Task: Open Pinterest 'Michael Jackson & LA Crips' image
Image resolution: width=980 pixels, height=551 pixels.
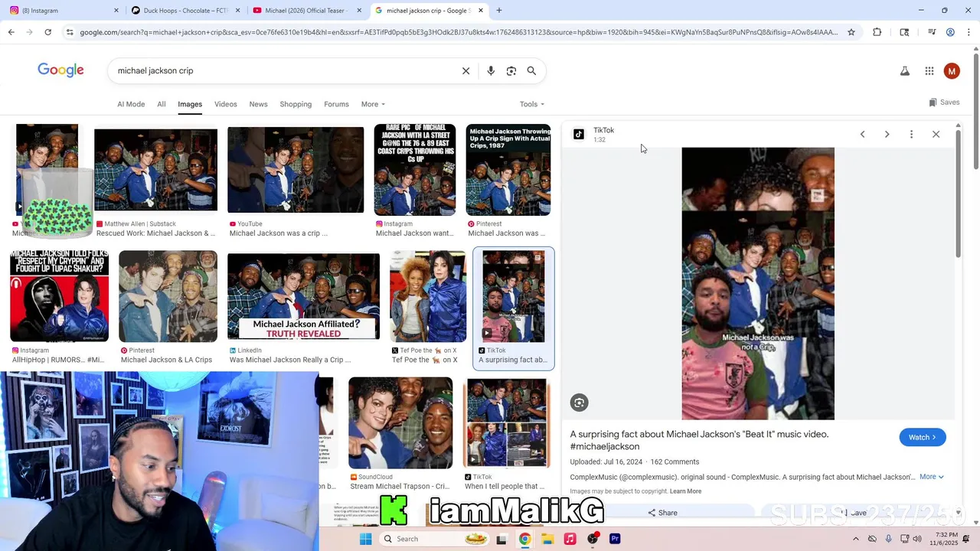Action: click(168, 296)
